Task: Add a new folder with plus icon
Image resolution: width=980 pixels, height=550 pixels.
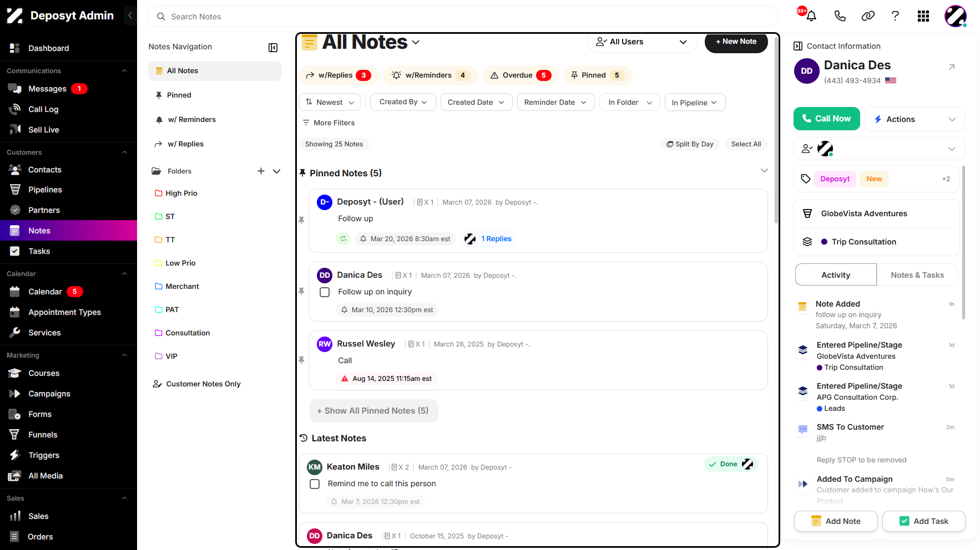Action: click(261, 171)
